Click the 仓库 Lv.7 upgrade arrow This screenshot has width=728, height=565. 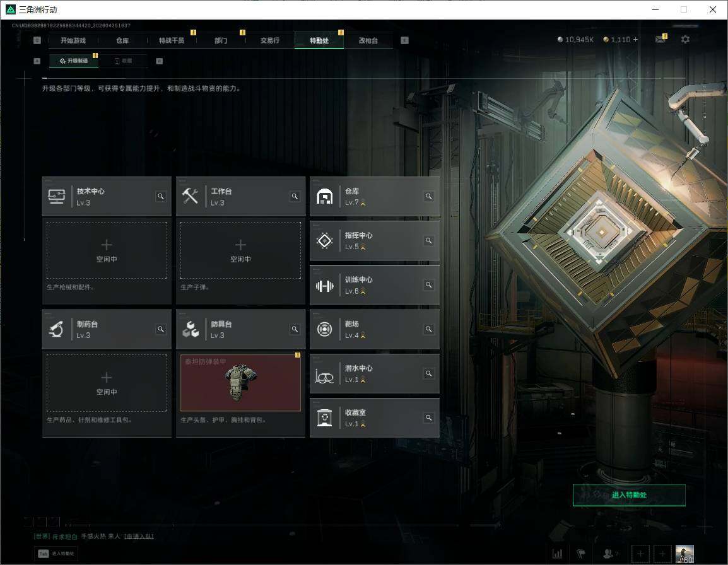pyautogui.click(x=363, y=203)
